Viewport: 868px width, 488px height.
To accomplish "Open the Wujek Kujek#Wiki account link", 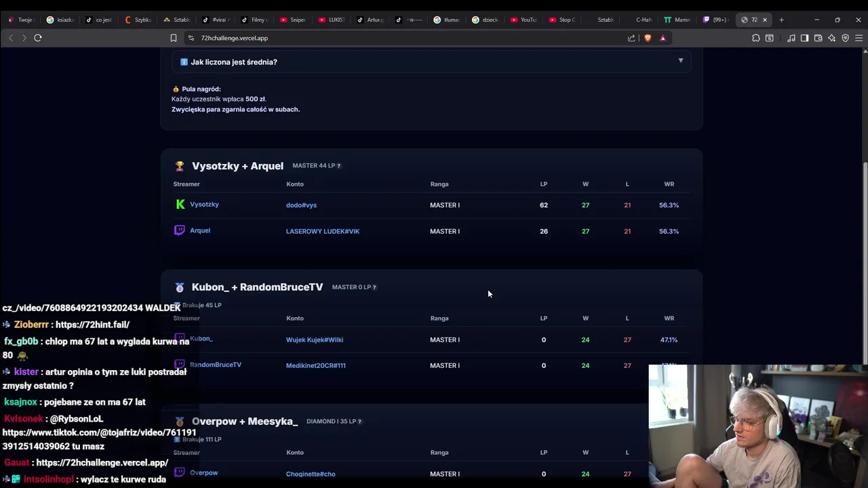I will coord(315,340).
